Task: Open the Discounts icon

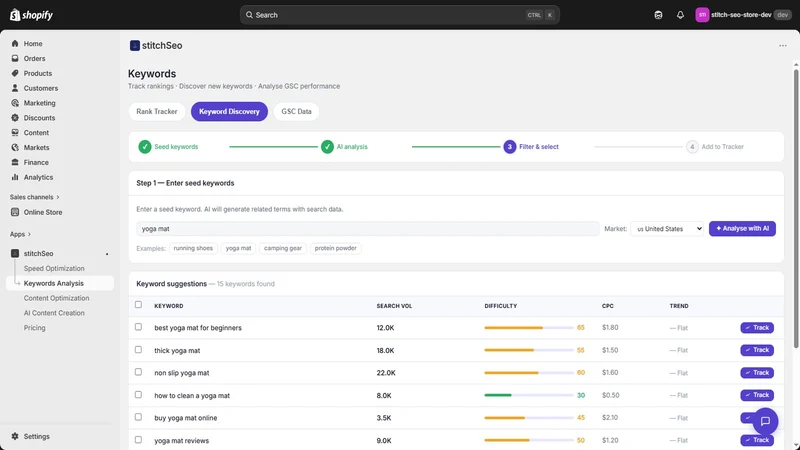Action: point(15,117)
